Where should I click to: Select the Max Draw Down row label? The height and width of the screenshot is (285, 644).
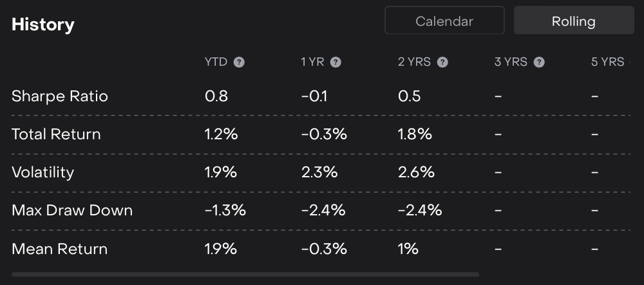pos(72,210)
